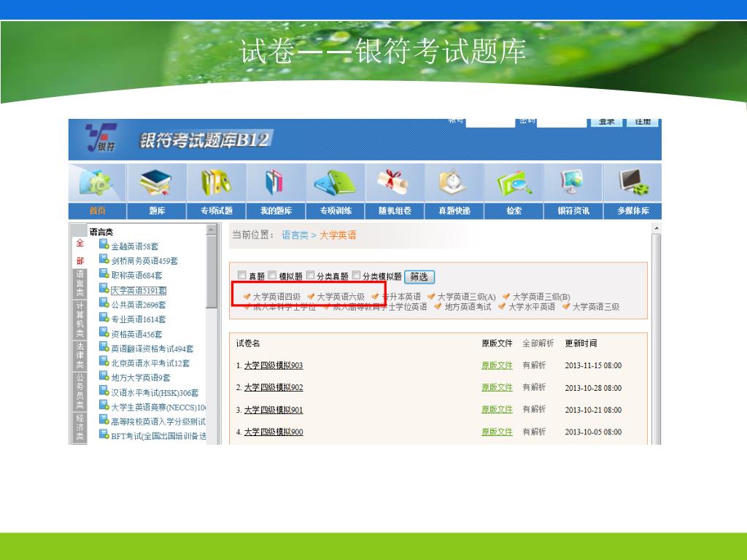
Task: Select 北京英语水平考试12套 in the tree
Action: [x=150, y=363]
